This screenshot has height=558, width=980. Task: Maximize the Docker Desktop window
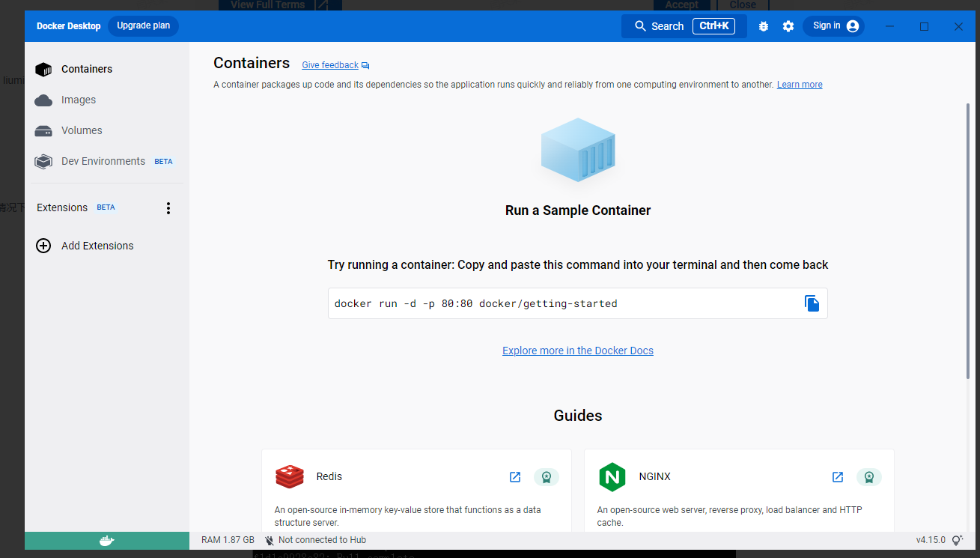click(924, 26)
